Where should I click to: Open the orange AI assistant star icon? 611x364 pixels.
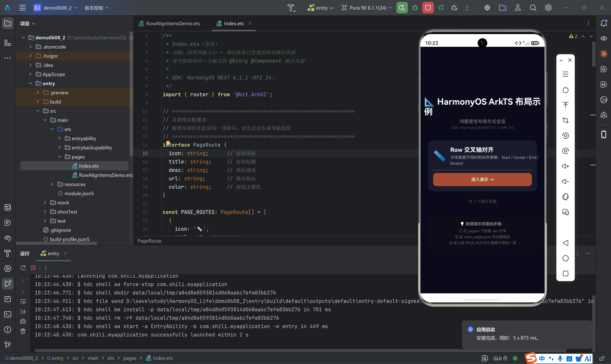coord(604,54)
